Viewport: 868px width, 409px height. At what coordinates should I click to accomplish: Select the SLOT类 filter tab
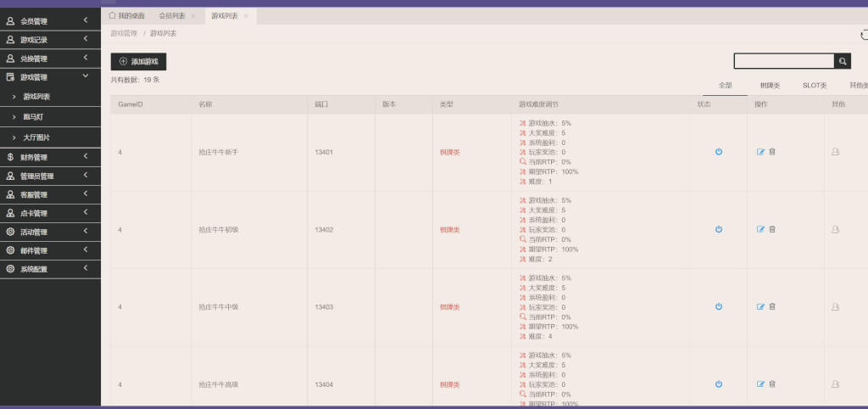coord(815,86)
